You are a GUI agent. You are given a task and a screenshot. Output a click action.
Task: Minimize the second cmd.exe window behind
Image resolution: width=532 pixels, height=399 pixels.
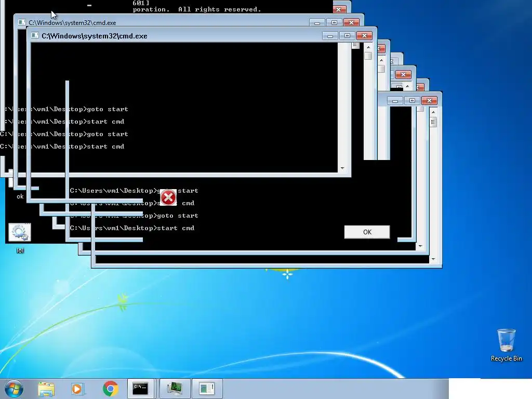coord(317,23)
